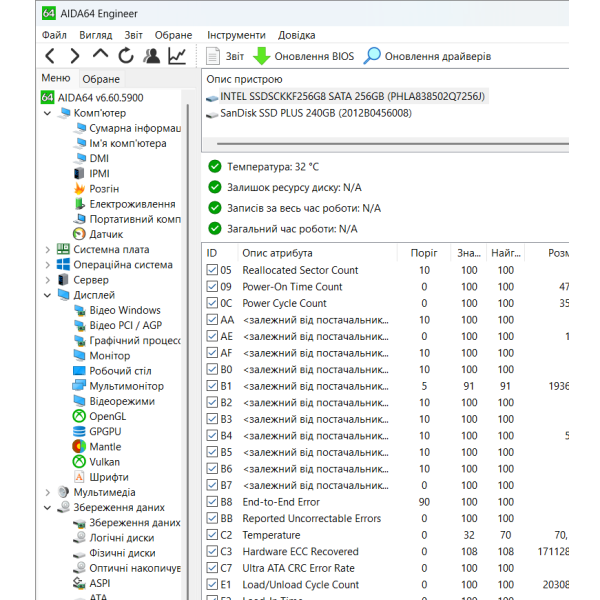This screenshot has width=600, height=600.
Task: Open Фізичні диски tree item
Action: 114,553
